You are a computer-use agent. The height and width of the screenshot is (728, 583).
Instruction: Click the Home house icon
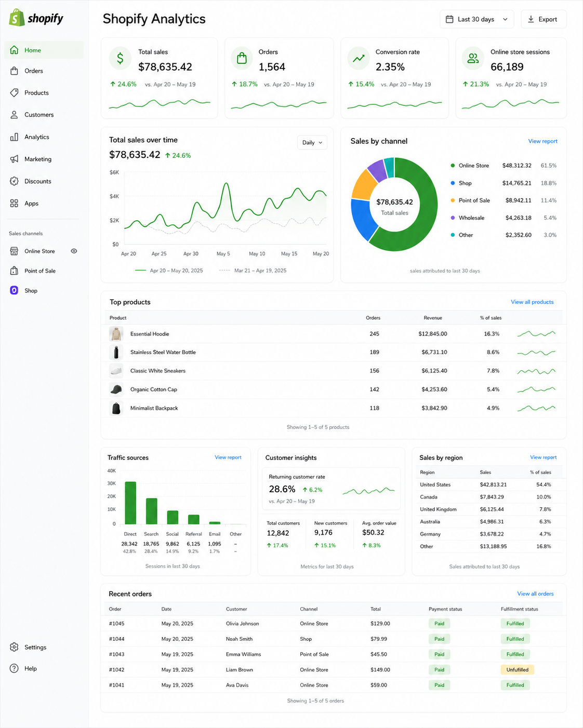click(x=14, y=50)
